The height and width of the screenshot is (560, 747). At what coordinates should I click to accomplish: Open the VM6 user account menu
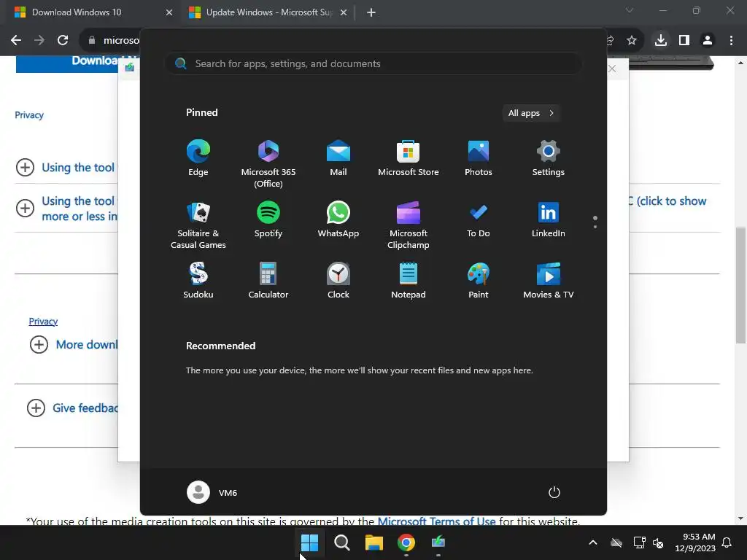click(x=212, y=492)
